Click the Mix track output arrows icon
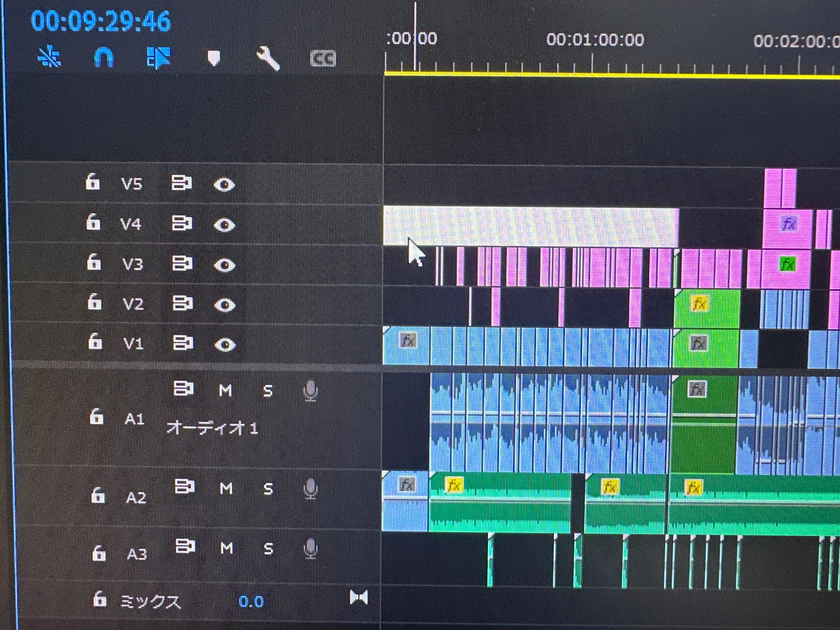This screenshot has height=630, width=840. (x=359, y=597)
